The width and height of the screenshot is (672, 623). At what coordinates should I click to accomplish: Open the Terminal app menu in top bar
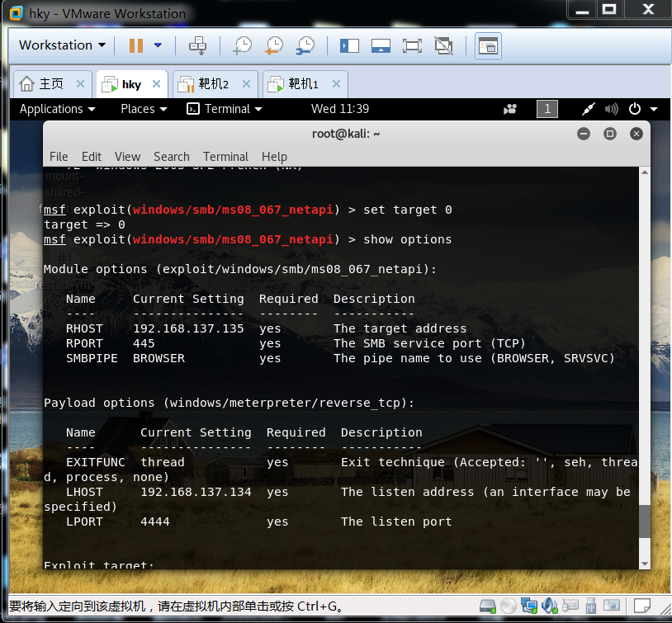225,109
